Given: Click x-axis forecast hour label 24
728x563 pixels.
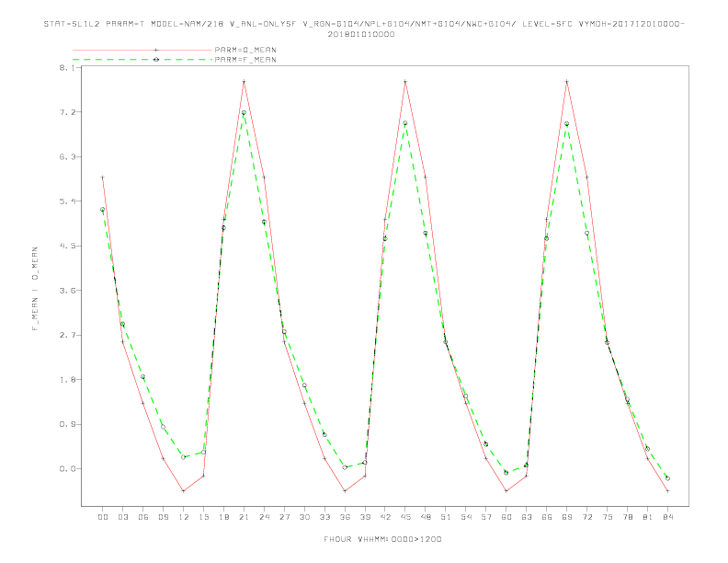Looking at the screenshot, I should (264, 517).
